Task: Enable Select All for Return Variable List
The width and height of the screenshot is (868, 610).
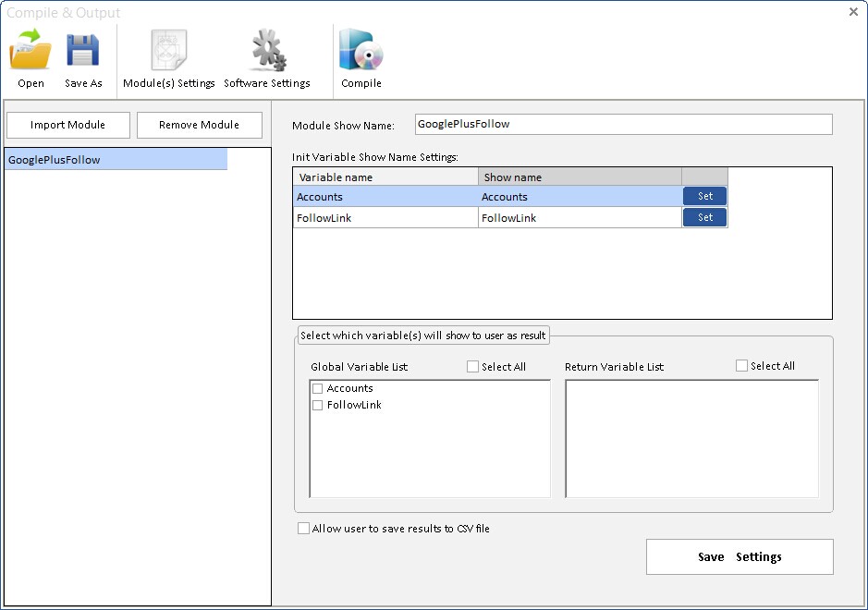Action: [742, 366]
